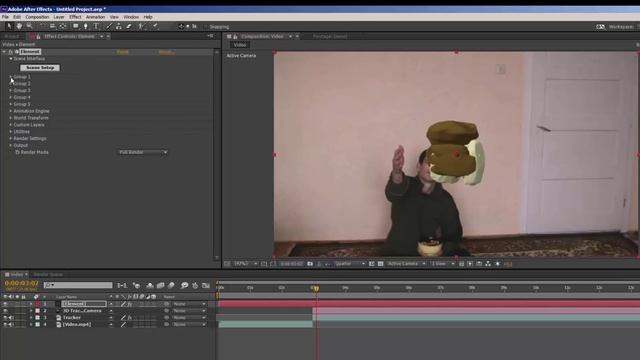Select the Brush tool

click(x=109, y=26)
